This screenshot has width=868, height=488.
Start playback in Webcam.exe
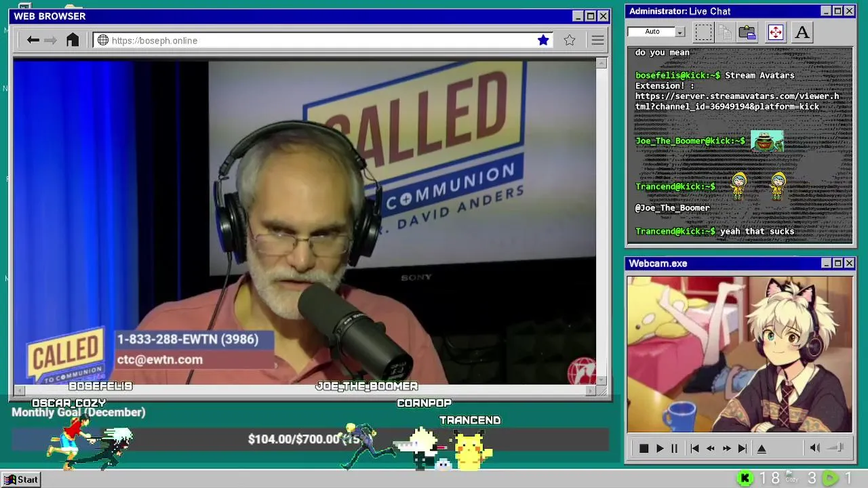pos(659,448)
